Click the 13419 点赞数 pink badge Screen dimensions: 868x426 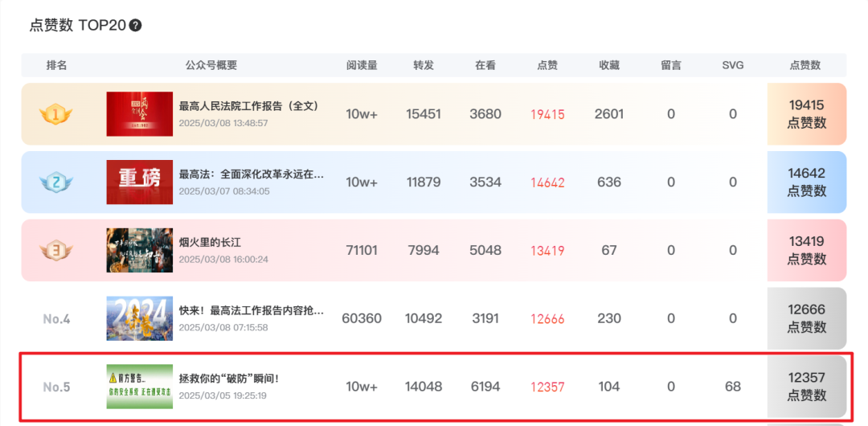click(x=807, y=251)
